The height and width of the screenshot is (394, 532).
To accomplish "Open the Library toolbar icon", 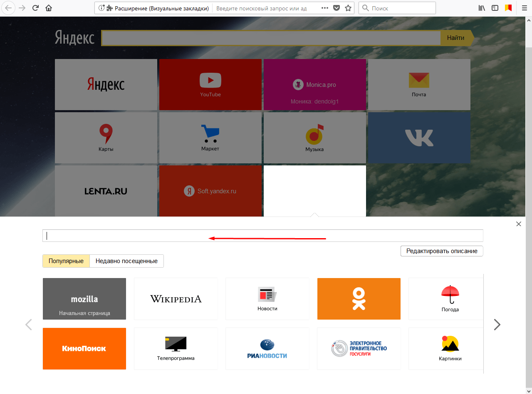I will (482, 8).
